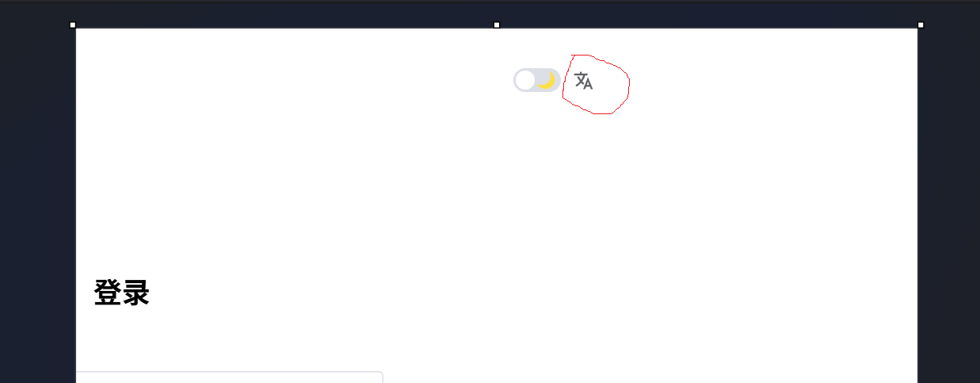Focus the input field below 登录
This screenshot has width=980, height=383.
pyautogui.click(x=230, y=377)
